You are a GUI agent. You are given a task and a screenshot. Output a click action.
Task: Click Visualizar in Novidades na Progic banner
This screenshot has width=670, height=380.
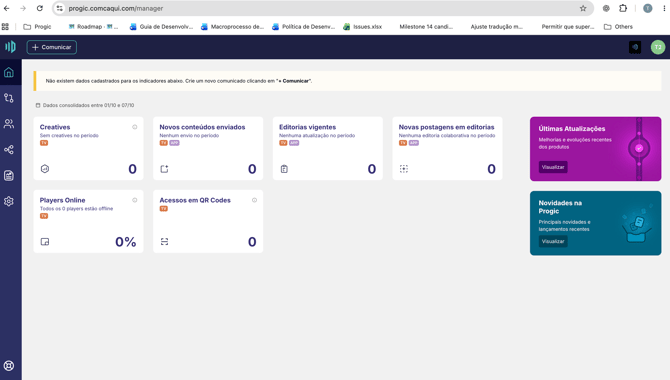pyautogui.click(x=553, y=241)
